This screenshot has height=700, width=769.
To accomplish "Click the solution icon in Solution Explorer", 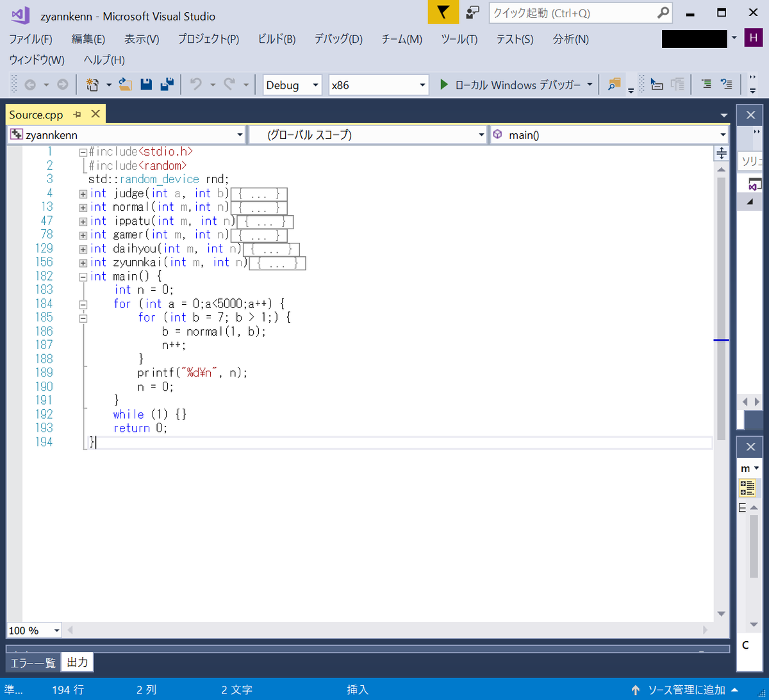I will [x=755, y=184].
